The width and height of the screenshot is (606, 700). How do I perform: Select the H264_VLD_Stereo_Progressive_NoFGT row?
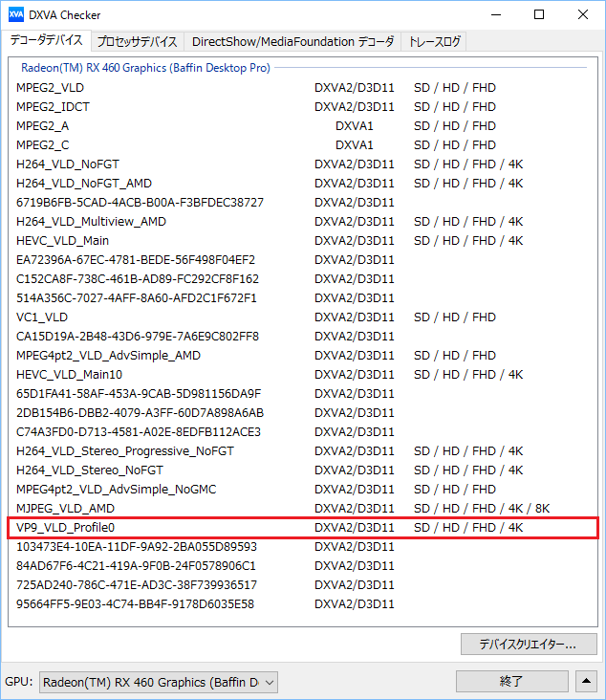click(x=303, y=451)
